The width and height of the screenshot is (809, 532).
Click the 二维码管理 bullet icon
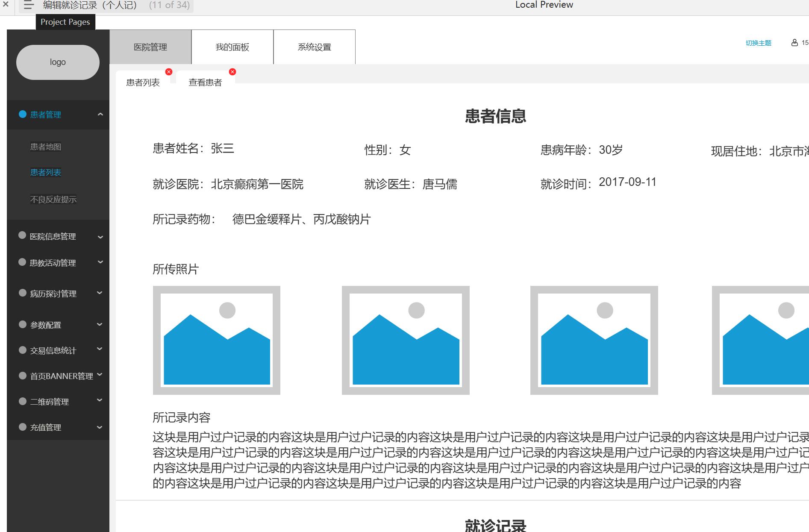click(23, 401)
